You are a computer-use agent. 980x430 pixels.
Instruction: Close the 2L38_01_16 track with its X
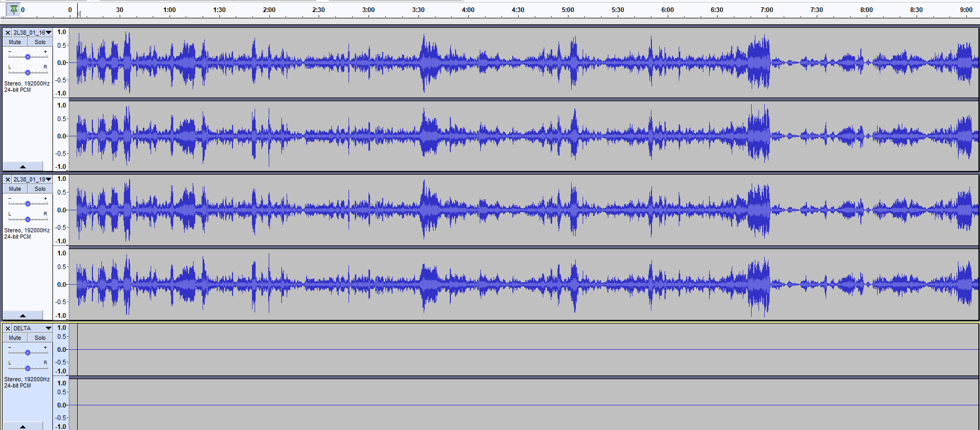tap(7, 33)
